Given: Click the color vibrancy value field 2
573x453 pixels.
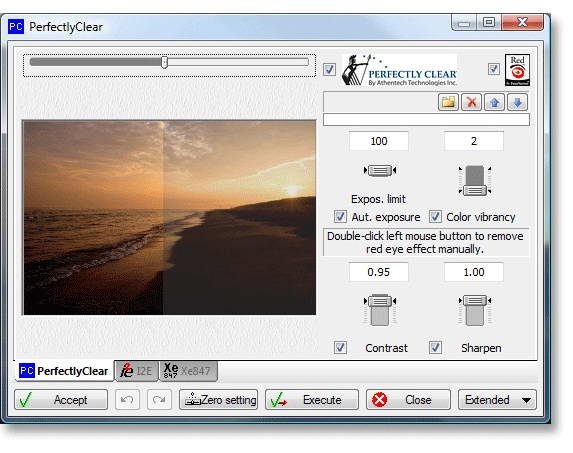Looking at the screenshot, I should [474, 141].
